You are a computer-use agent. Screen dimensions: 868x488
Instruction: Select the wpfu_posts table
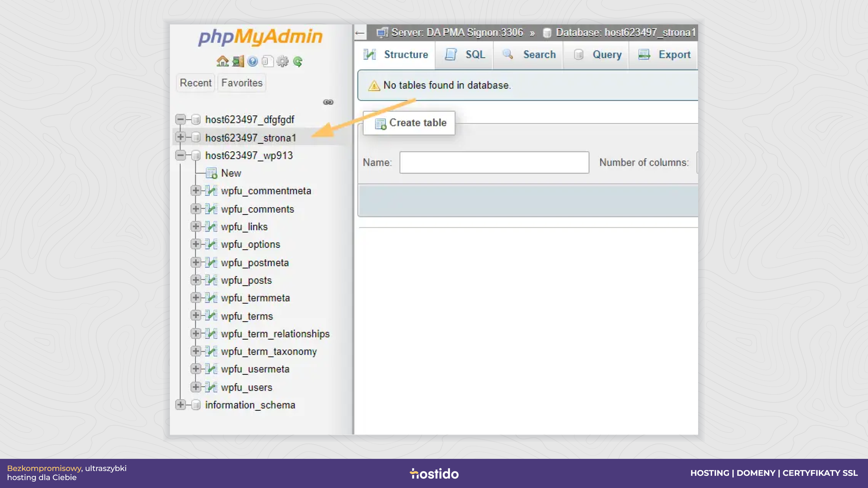[x=246, y=280]
